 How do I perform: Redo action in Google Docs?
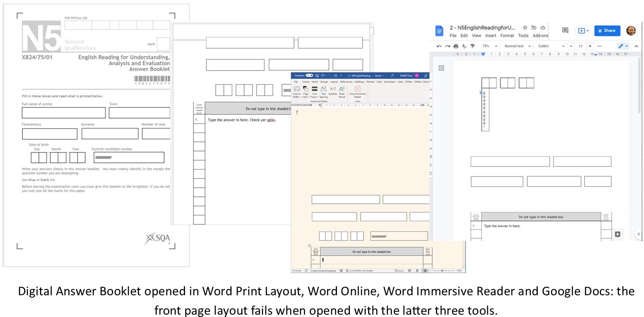point(448,46)
